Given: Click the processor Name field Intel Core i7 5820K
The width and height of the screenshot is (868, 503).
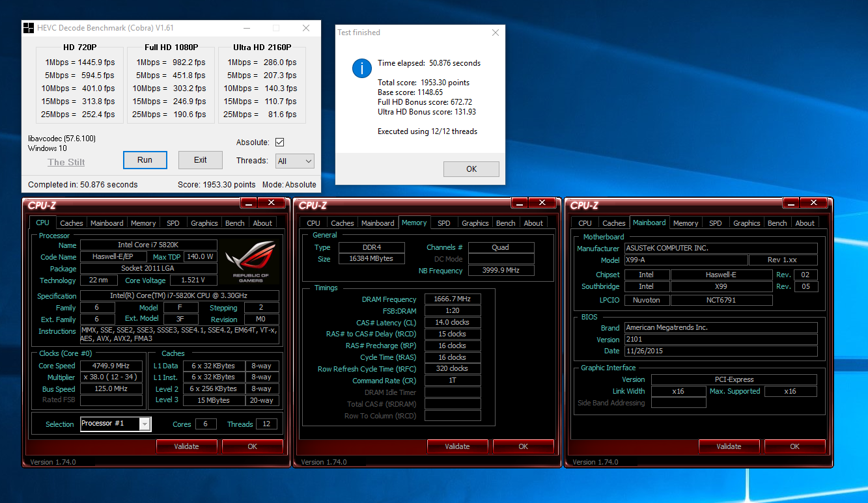Looking at the screenshot, I should [149, 245].
